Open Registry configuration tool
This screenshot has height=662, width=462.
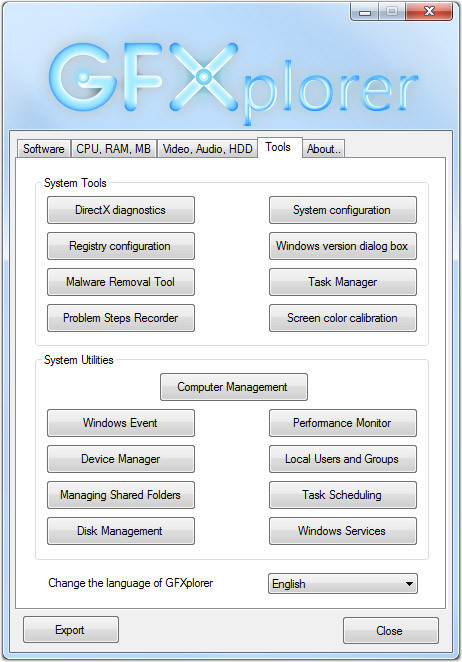(121, 246)
